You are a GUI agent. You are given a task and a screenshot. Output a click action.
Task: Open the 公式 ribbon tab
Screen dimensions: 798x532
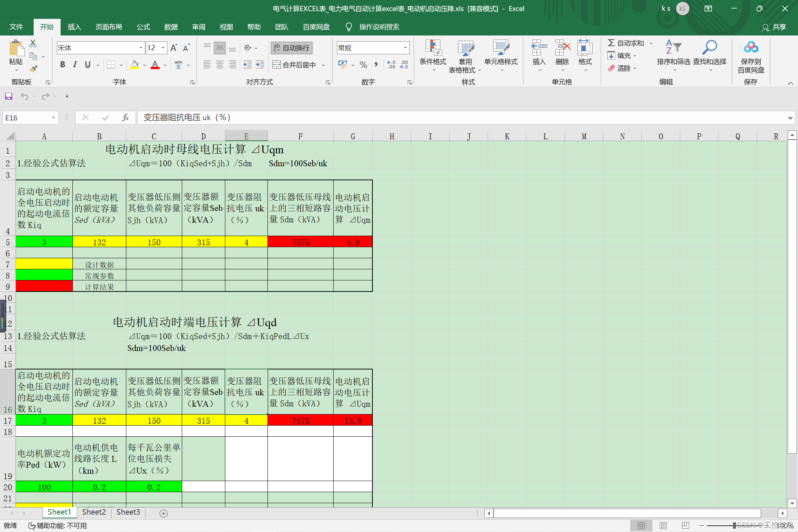(x=143, y=27)
